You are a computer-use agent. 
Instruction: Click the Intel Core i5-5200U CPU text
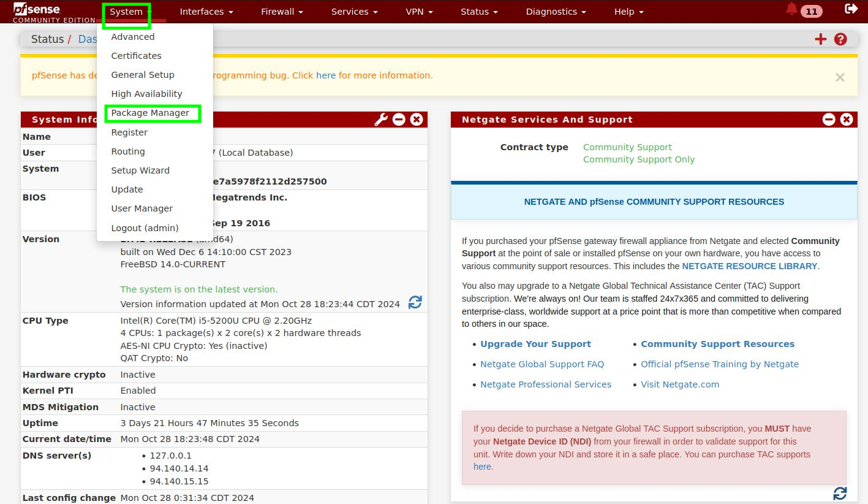(x=216, y=321)
